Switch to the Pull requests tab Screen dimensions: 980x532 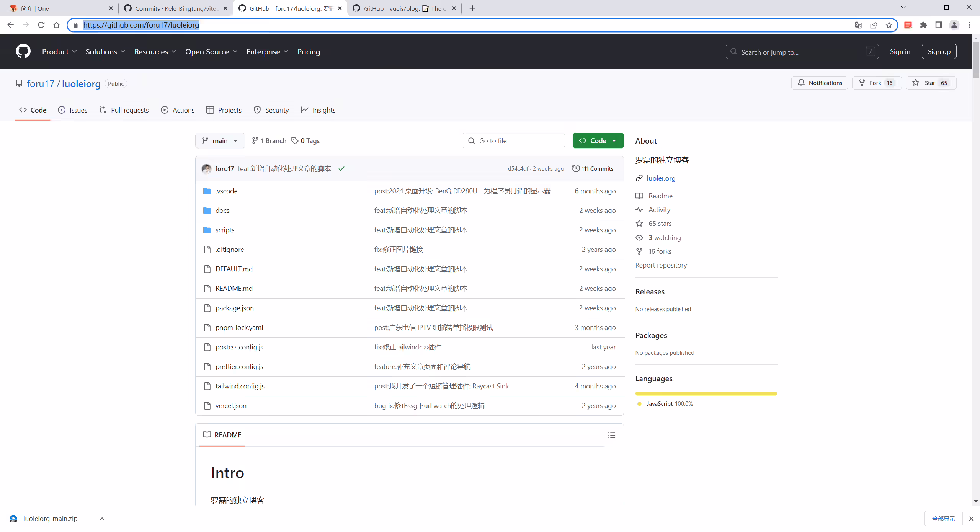[x=124, y=110]
